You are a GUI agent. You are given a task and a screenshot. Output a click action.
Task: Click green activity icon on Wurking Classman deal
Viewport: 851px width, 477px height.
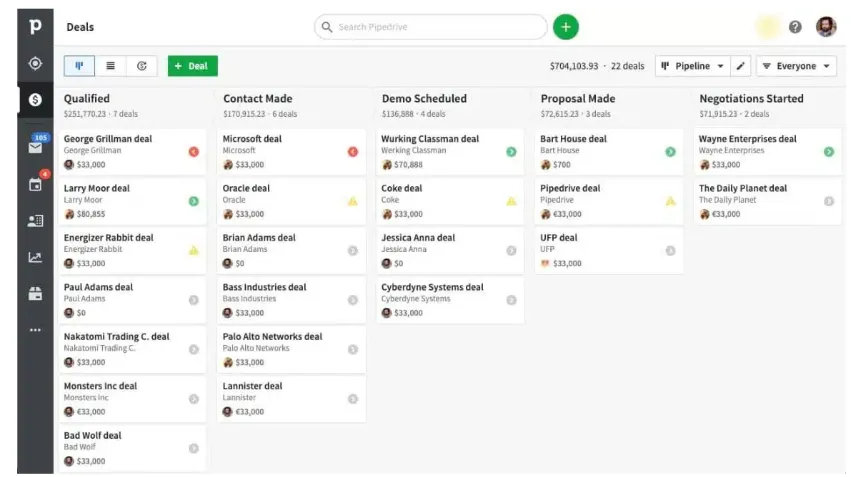[511, 151]
